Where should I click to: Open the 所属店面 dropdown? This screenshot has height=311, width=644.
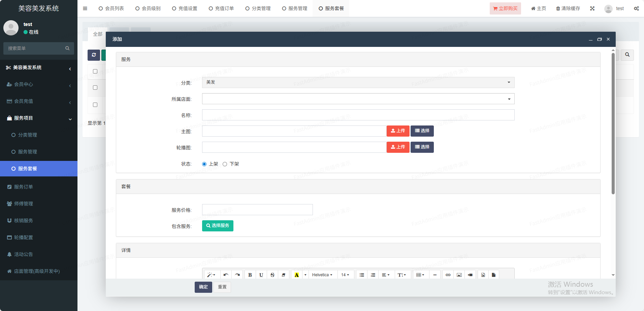pos(358,99)
